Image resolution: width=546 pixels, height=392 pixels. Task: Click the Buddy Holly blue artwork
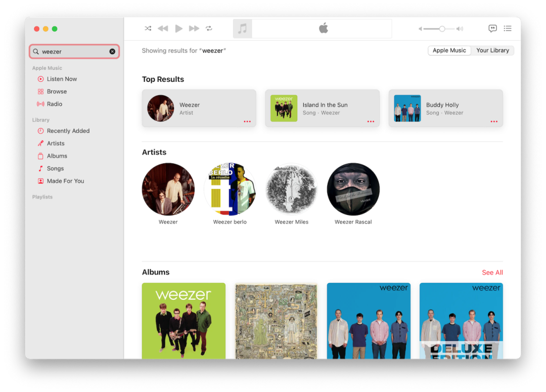(x=407, y=108)
